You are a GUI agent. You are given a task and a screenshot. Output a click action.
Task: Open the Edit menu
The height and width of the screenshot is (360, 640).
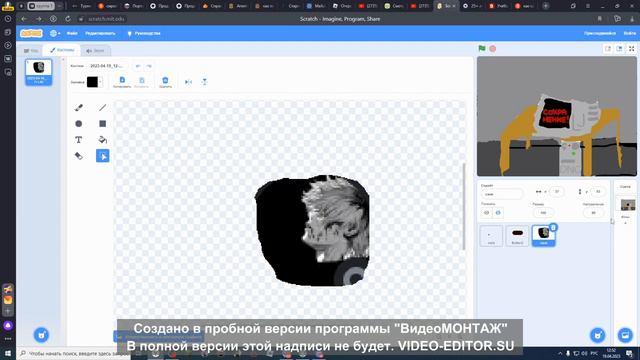(100, 33)
